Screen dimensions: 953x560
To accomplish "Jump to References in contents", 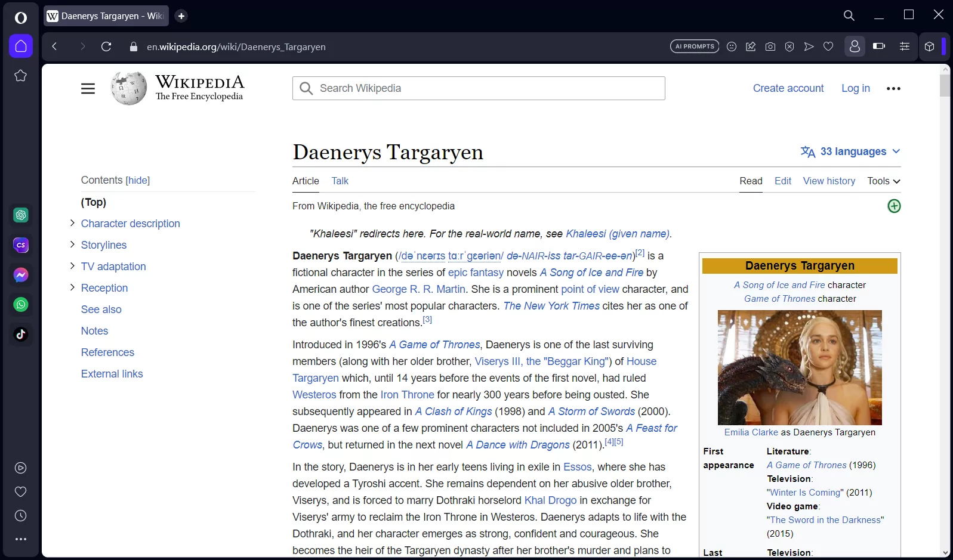I will 107,352.
